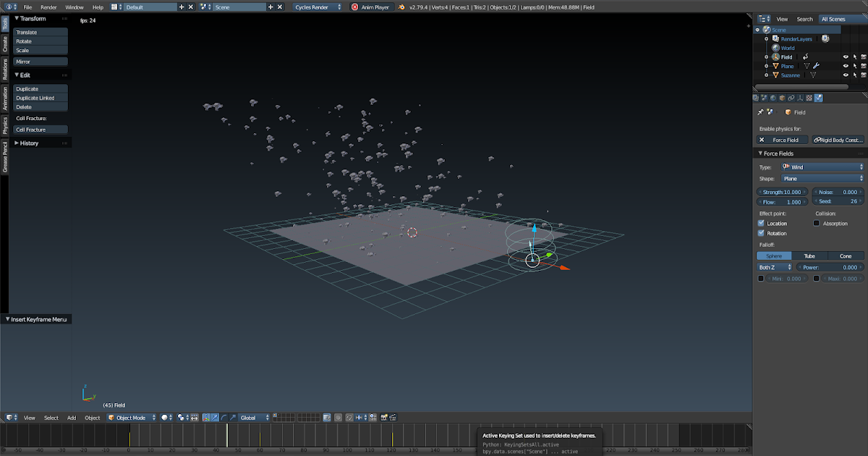Viewport: 868px width, 456px height.
Task: Toggle Plane visibility in the Outliner
Action: coord(845,66)
